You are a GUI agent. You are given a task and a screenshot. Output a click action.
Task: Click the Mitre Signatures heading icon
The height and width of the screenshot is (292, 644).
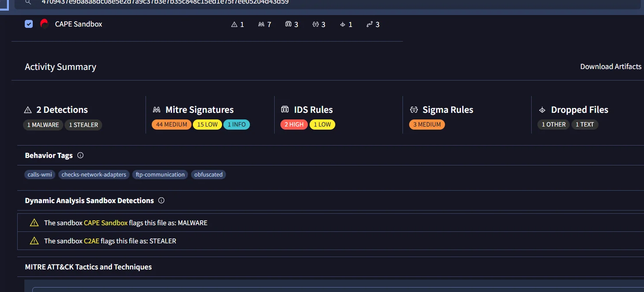157,110
